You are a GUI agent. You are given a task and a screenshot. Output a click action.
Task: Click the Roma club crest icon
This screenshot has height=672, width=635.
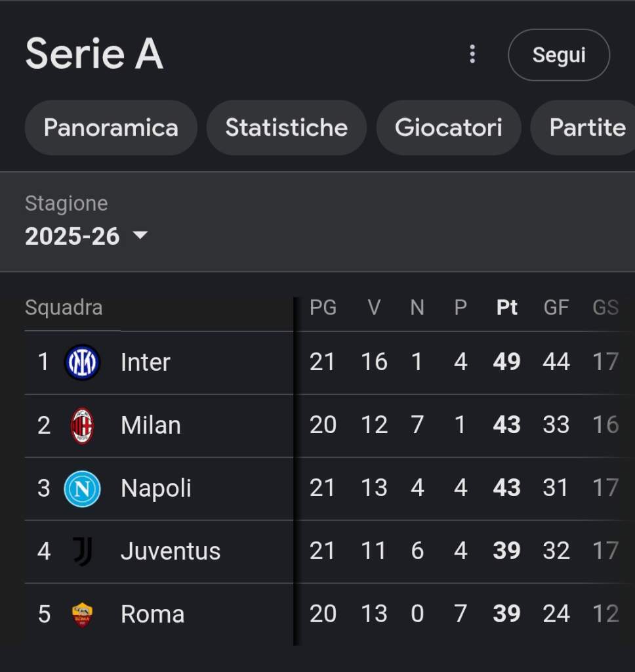[x=82, y=614]
